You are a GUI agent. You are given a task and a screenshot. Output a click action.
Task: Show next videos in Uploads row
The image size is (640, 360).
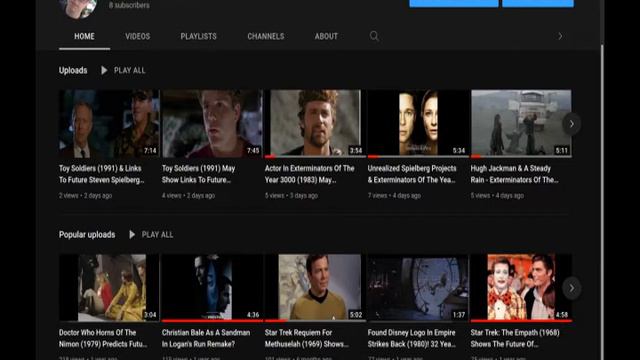[571, 124]
